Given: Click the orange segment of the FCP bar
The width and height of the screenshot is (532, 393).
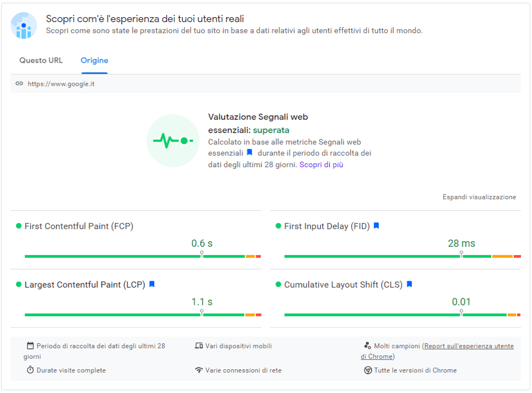Looking at the screenshot, I should [x=251, y=256].
